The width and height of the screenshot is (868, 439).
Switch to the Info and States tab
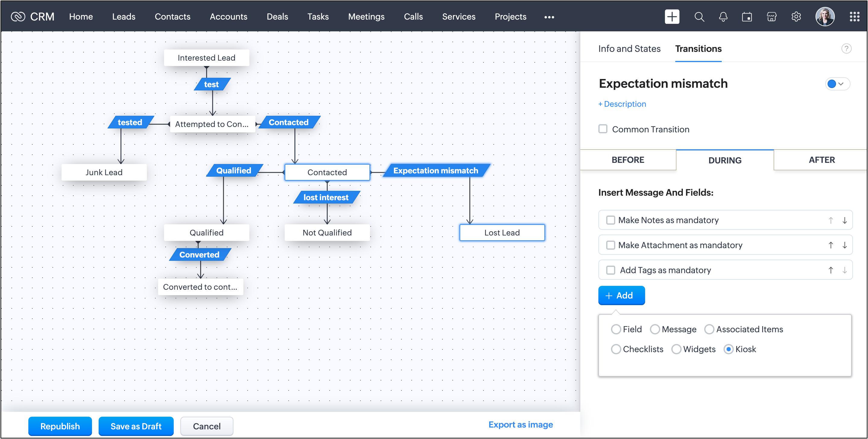(x=629, y=49)
